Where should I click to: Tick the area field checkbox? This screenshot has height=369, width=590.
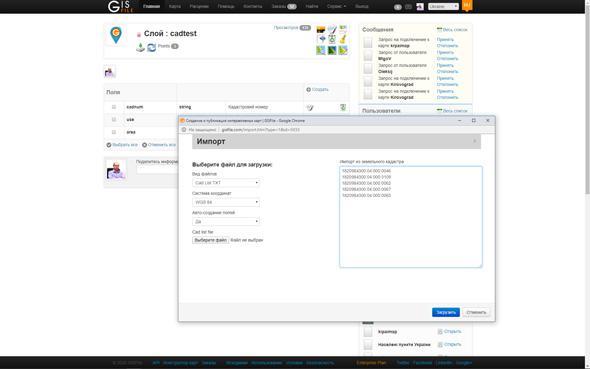[114, 132]
